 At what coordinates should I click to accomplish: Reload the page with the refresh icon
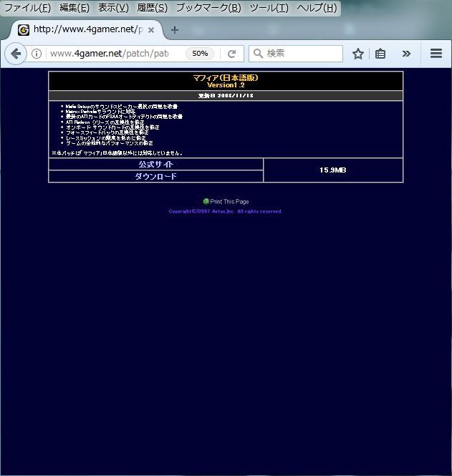pos(231,54)
